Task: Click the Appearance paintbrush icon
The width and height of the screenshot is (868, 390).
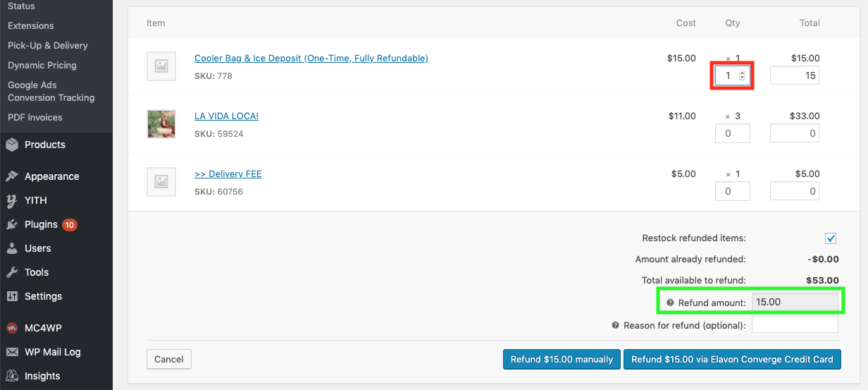Action: pyautogui.click(x=12, y=176)
